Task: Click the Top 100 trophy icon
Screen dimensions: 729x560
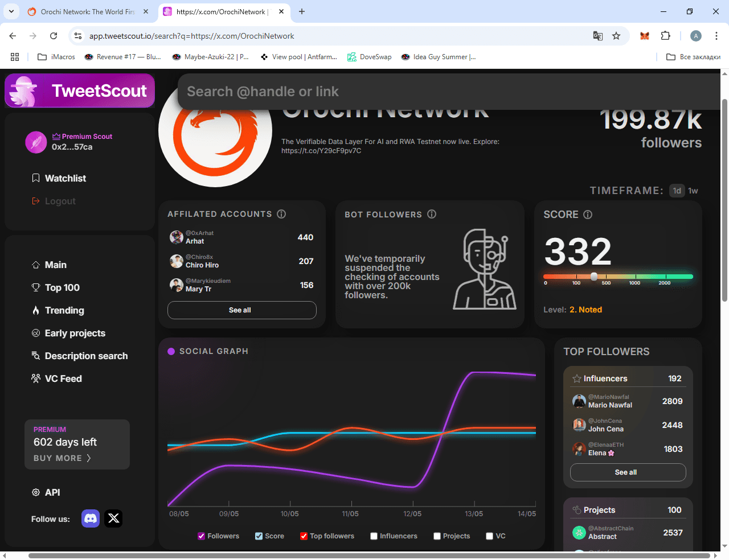Action: coord(36,287)
